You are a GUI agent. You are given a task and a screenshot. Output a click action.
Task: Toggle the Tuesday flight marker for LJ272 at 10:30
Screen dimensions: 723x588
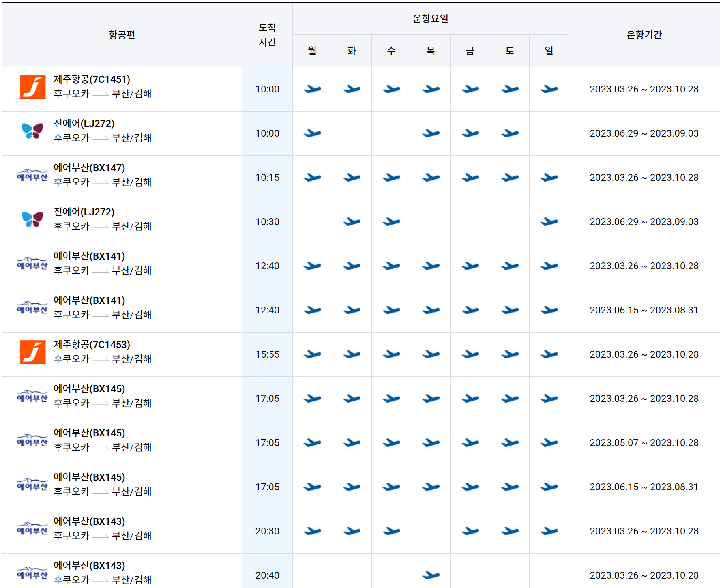pos(351,221)
